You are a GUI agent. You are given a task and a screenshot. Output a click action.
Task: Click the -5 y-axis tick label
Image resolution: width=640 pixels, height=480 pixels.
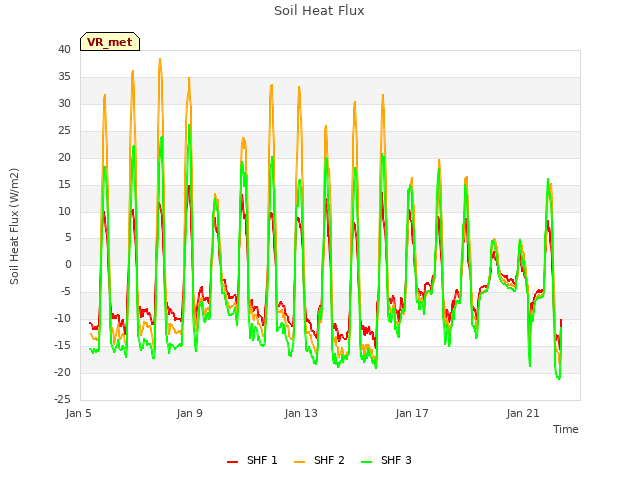pyautogui.click(x=64, y=291)
